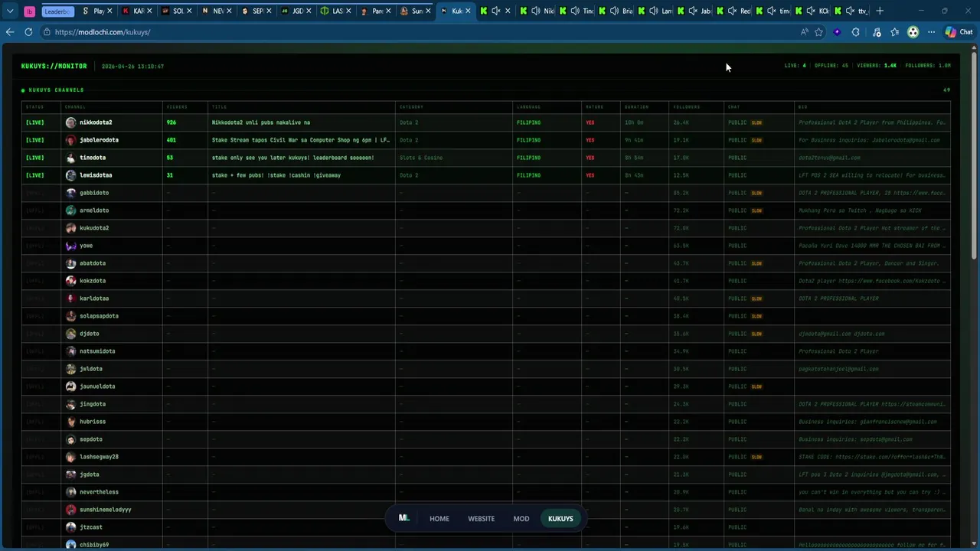The image size is (980, 551).
Task: Open the Leaderboard tab group label
Action: 57,11
